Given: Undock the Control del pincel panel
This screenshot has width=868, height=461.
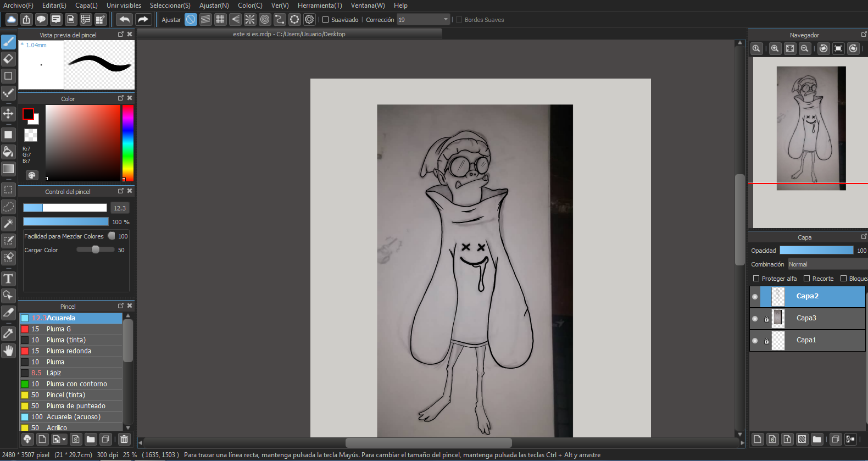Looking at the screenshot, I should coord(121,191).
